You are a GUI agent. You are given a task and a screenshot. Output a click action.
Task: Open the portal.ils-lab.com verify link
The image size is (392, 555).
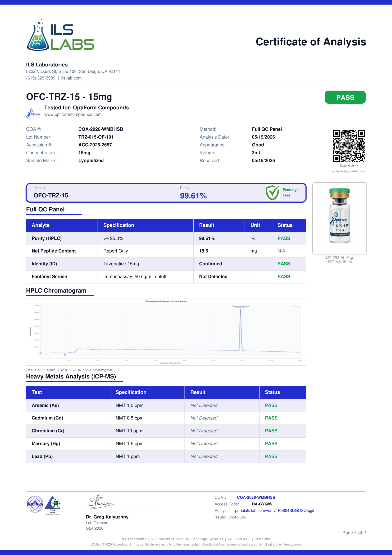click(x=274, y=510)
